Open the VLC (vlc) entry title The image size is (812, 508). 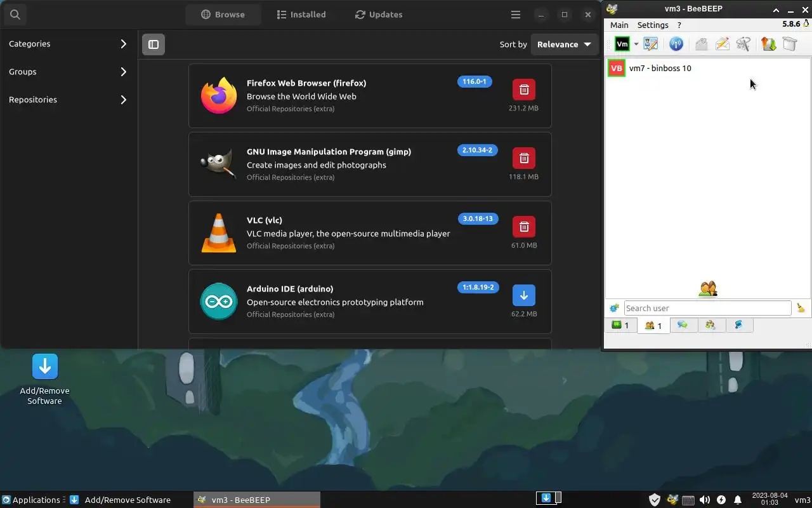coord(265,220)
